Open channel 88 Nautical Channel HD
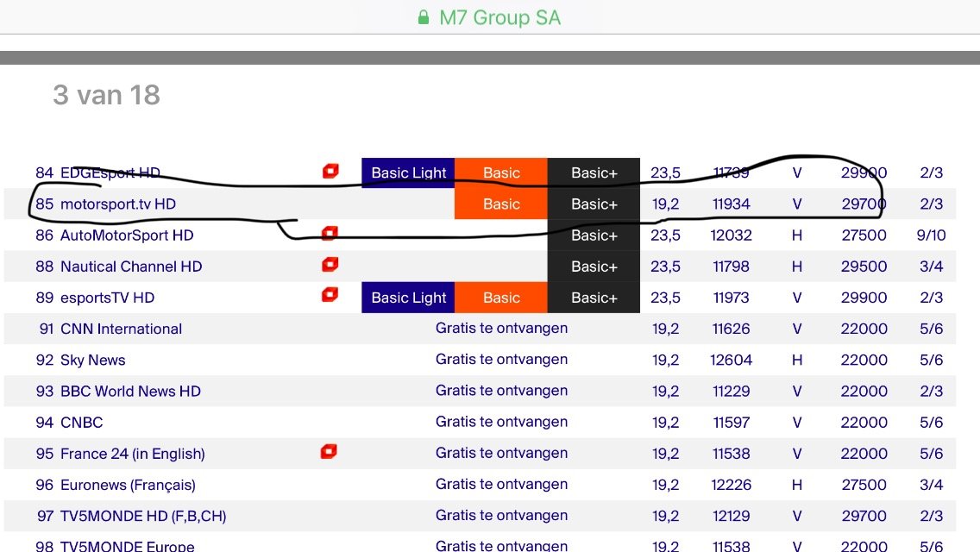The image size is (980, 552). (119, 267)
